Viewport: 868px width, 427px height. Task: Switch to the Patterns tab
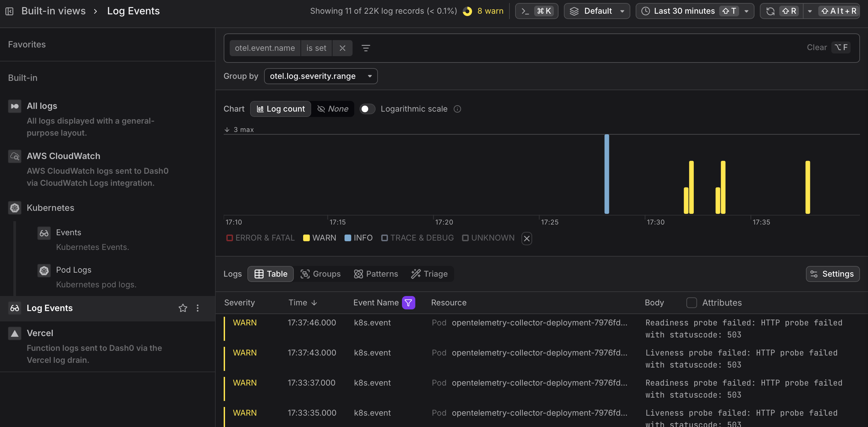click(376, 274)
